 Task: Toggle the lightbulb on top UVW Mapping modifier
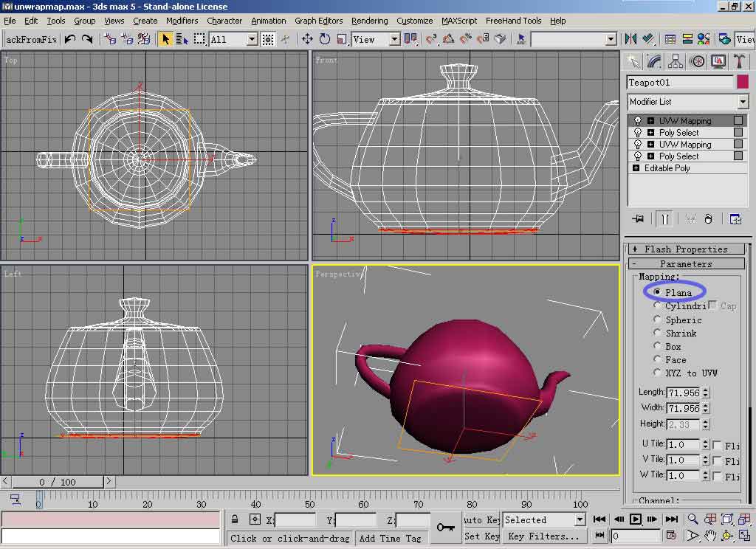click(638, 121)
